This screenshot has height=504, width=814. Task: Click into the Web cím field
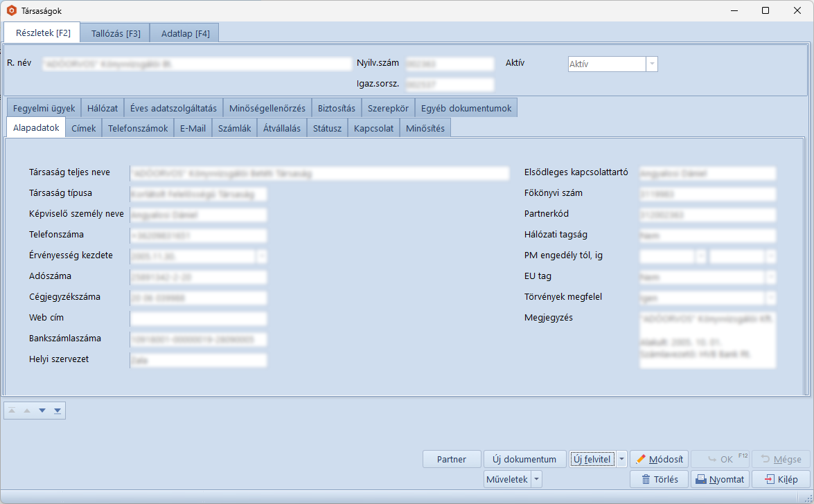[x=198, y=318]
